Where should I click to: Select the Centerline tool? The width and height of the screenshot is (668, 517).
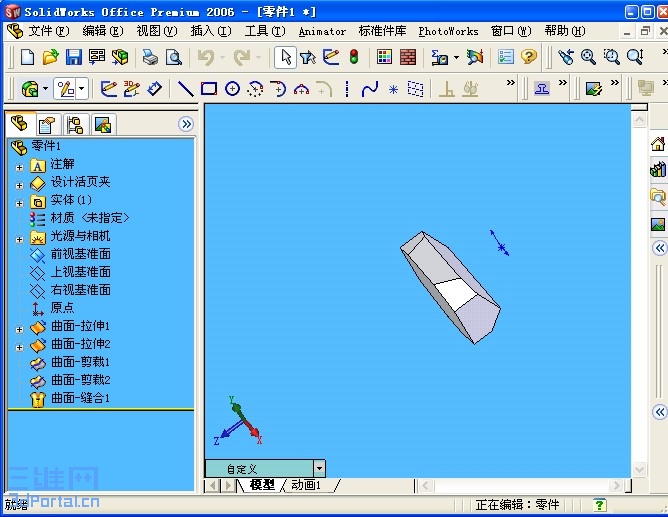coord(347,89)
